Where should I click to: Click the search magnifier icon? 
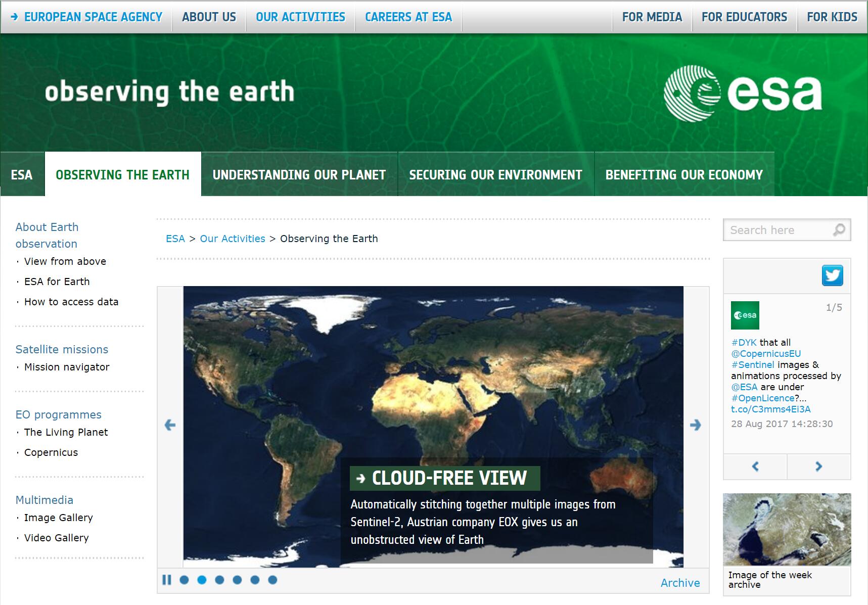point(839,230)
